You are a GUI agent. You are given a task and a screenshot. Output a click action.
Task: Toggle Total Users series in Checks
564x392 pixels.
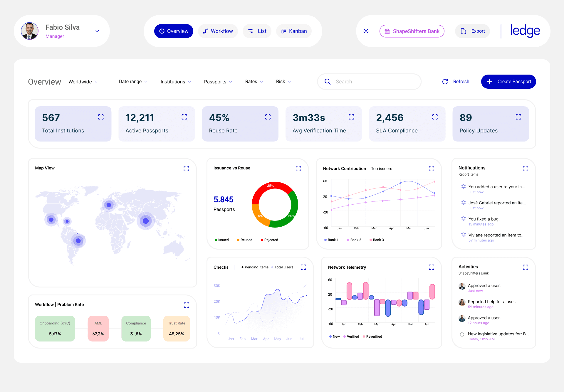(282, 267)
